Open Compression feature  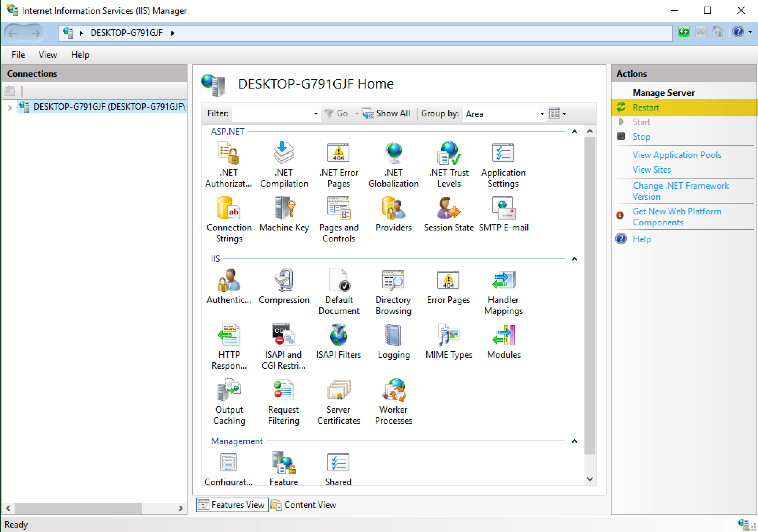pos(284,286)
